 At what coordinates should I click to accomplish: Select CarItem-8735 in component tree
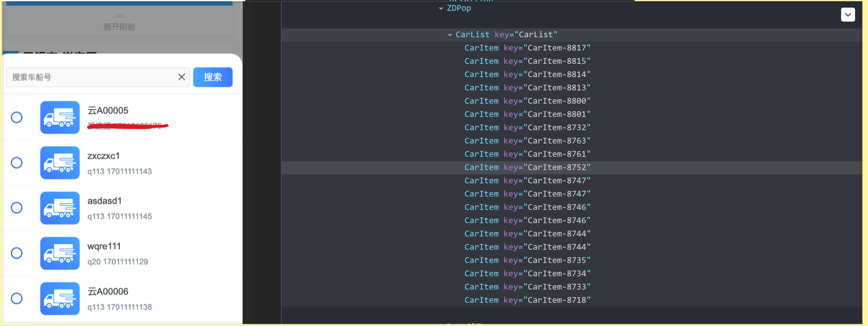click(x=527, y=260)
